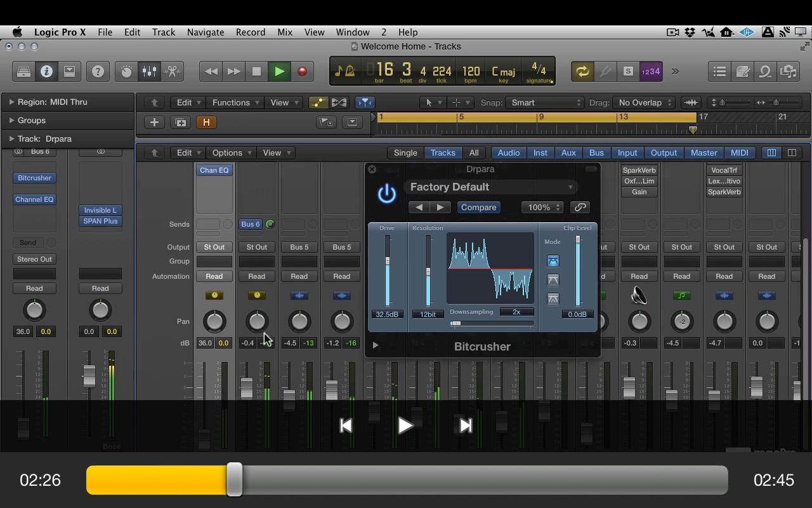Click the Stop transport button
Screen dimensions: 812x508
tap(256, 72)
